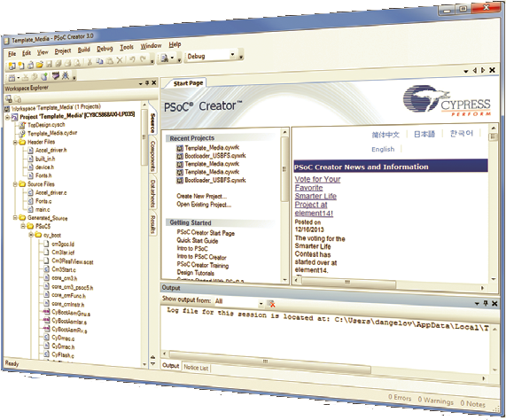Open Vote for Your Favorite news link

317,183
